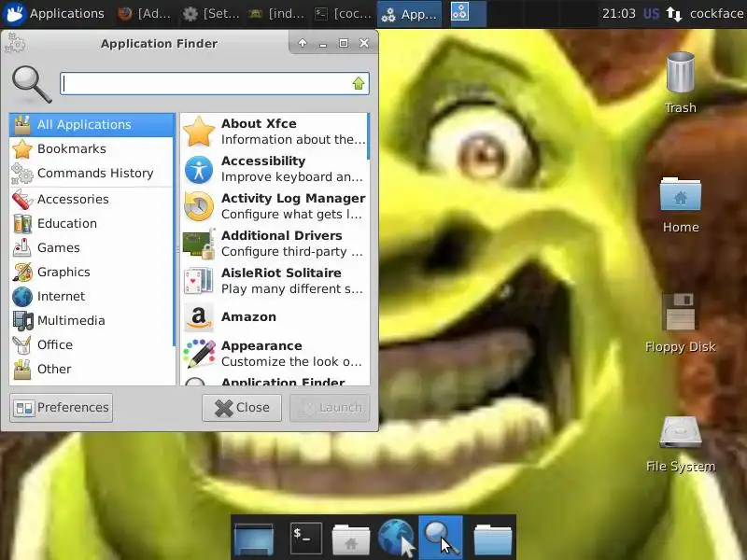Image resolution: width=747 pixels, height=560 pixels.
Task: Click the AisleRiot Solitaire cards icon
Action: [199, 281]
